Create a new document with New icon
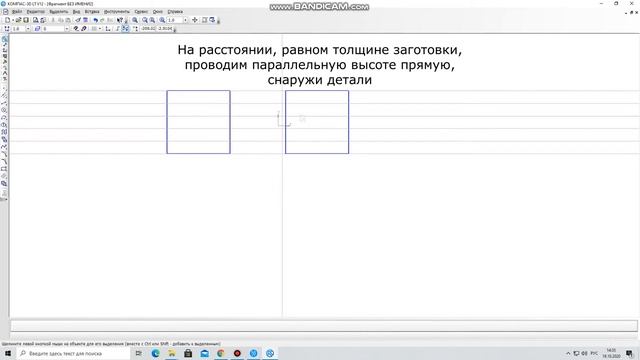This screenshot has width=640, height=360. 7,20
